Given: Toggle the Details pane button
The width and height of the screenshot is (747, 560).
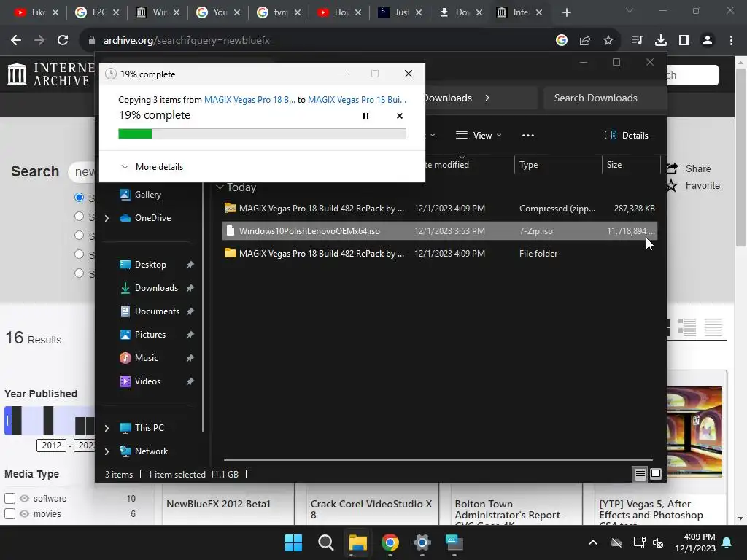Looking at the screenshot, I should pyautogui.click(x=626, y=135).
